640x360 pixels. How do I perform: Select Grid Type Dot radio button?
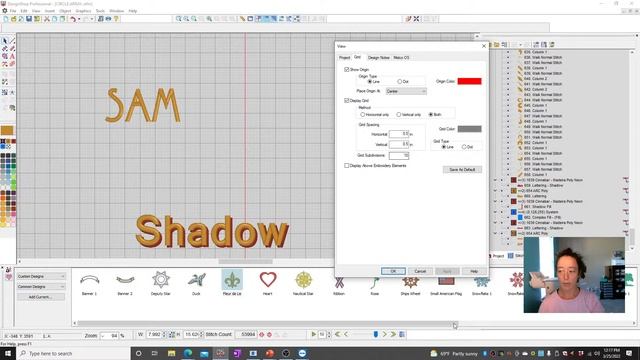(464, 147)
